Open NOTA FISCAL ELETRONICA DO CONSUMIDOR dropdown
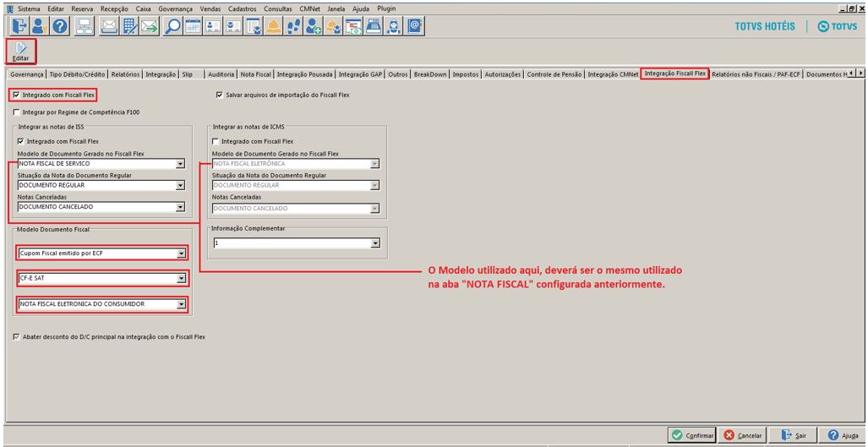868x447 pixels. click(181, 303)
